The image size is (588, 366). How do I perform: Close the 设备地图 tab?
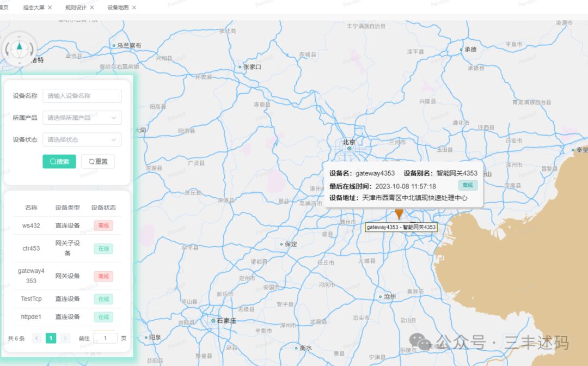point(134,8)
